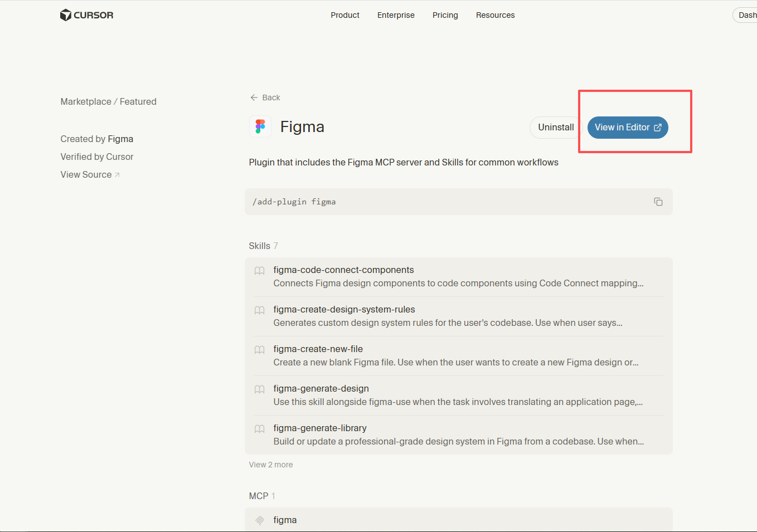Screen dimensions: 757x532
Task: Click the book icon beside figma-generate-design
Action: point(260,389)
